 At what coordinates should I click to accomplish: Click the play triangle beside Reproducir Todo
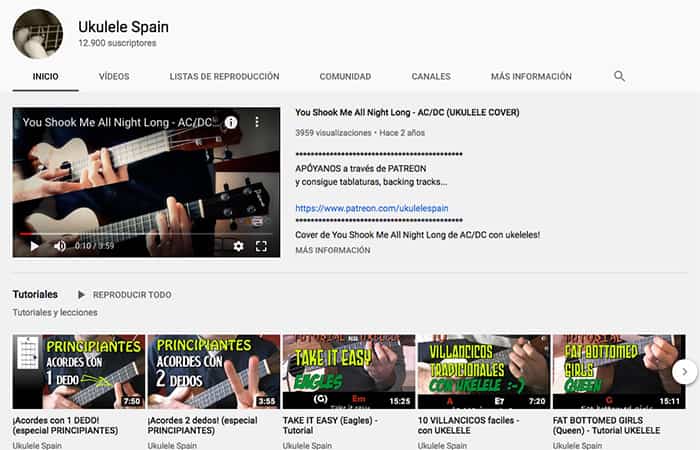(81, 295)
